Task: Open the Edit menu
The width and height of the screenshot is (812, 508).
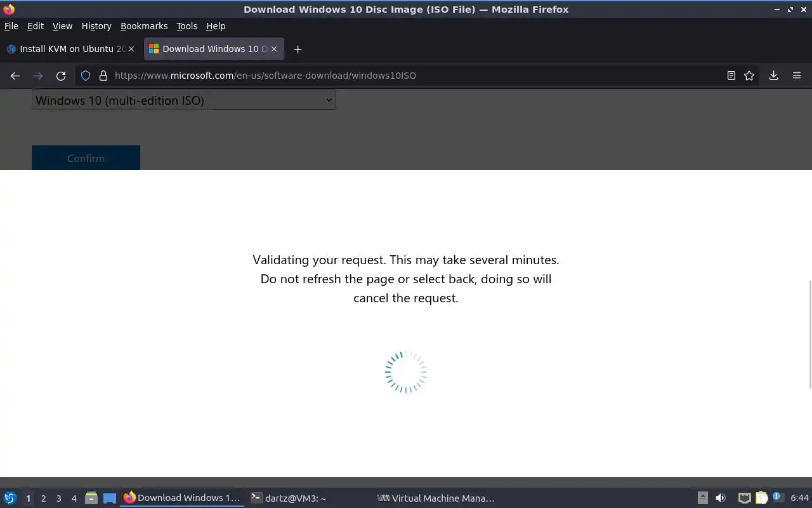Action: (x=36, y=26)
